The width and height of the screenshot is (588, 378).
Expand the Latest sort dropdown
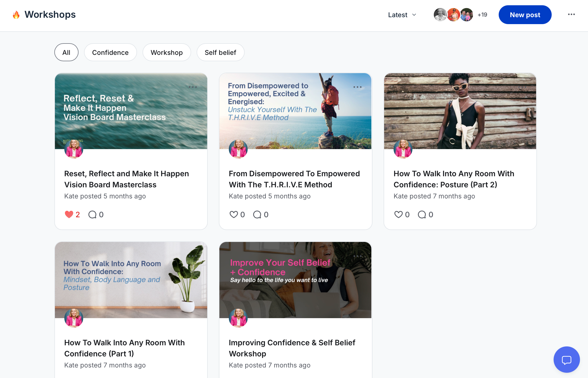398,15
